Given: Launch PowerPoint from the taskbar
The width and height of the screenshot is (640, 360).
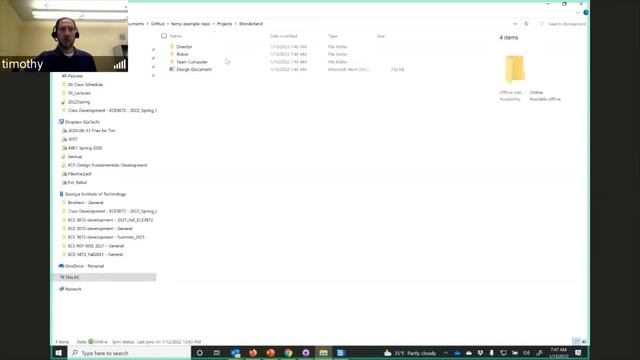Looking at the screenshot, I should pos(271,353).
